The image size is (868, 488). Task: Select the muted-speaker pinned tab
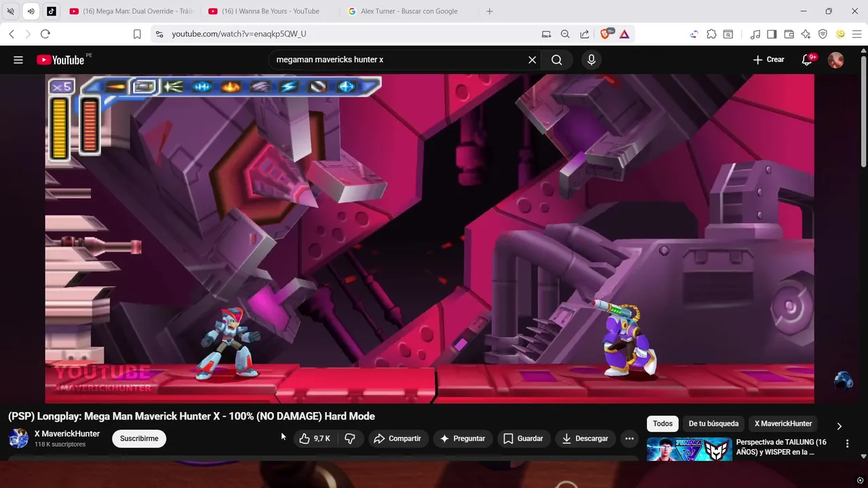(x=10, y=11)
